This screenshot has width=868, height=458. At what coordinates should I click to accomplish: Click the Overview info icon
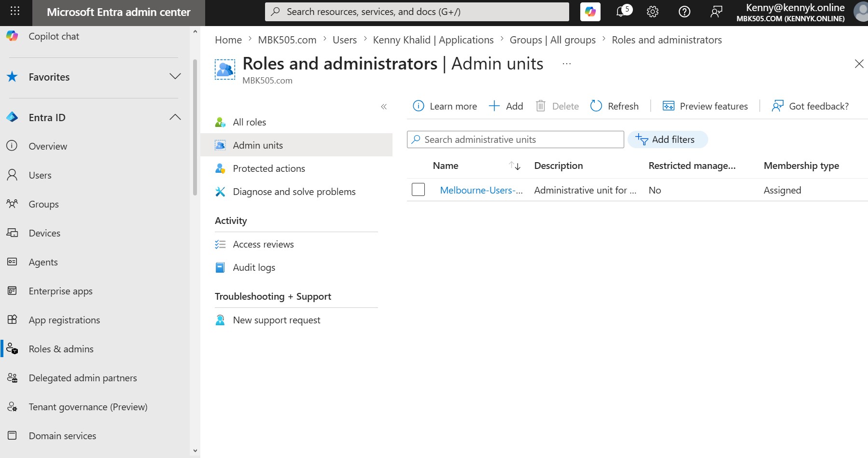click(12, 146)
